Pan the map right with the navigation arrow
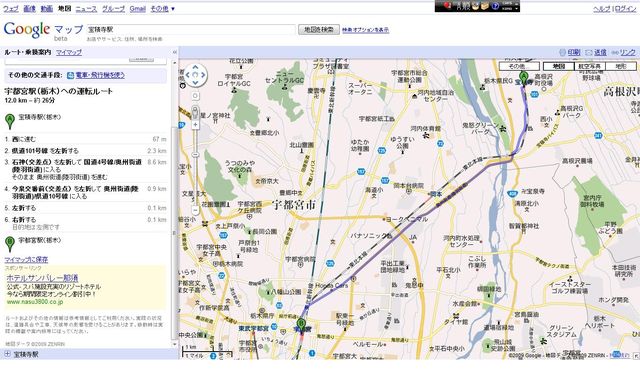Image resolution: width=640 pixels, height=390 pixels. point(203,75)
